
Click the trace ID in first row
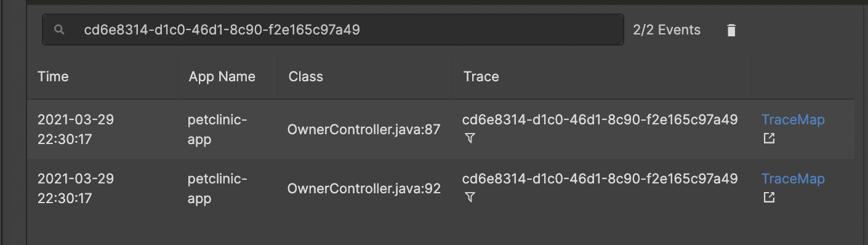click(x=600, y=119)
